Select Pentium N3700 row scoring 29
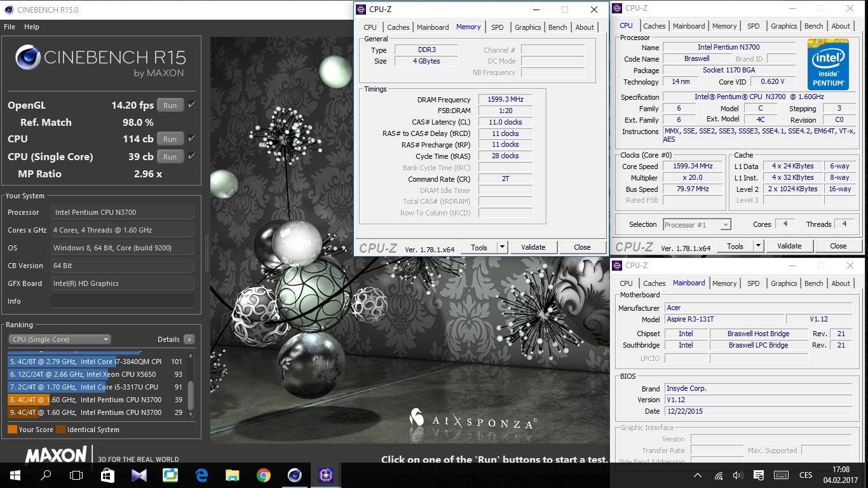Viewport: 868px width, 488px height. pyautogui.click(x=96, y=412)
